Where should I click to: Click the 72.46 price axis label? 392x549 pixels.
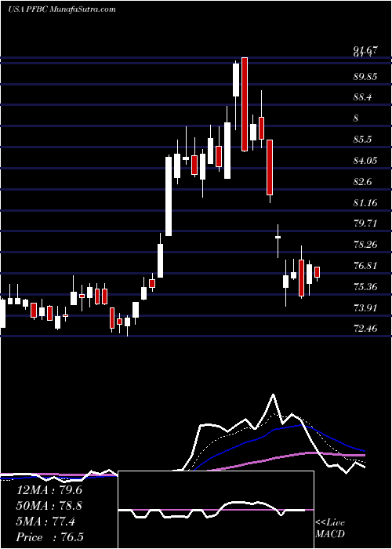[365, 329]
